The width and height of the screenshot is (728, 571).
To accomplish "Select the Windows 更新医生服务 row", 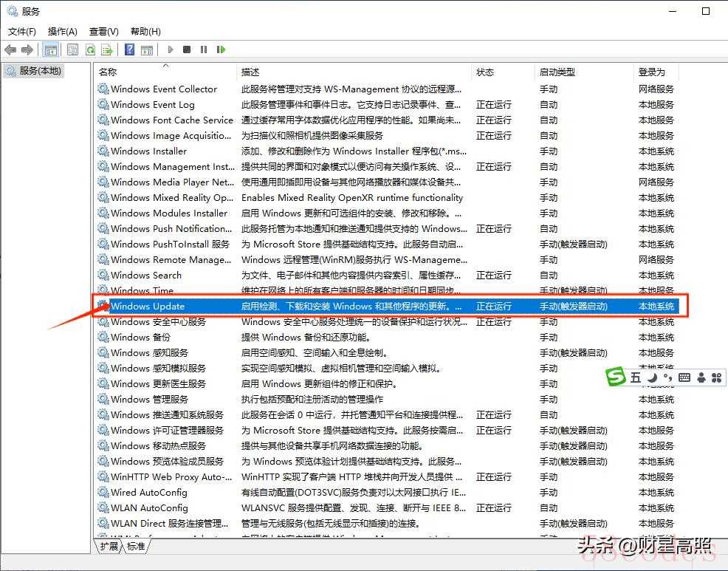I will (x=388, y=384).
